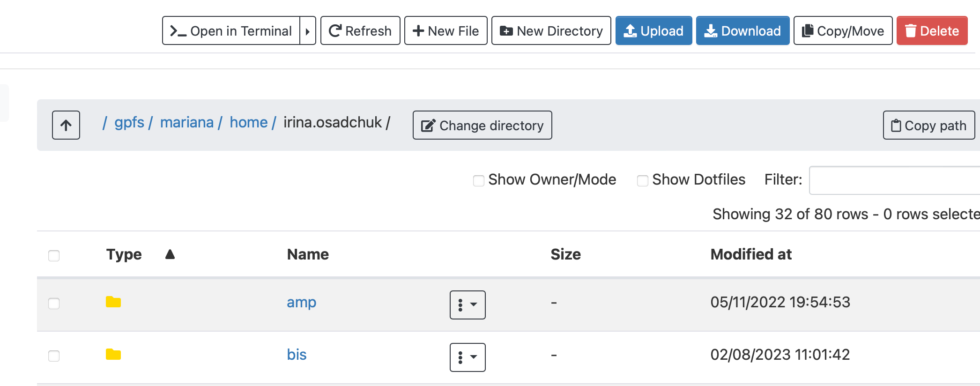Select the bis row checkbox

pyautogui.click(x=54, y=356)
